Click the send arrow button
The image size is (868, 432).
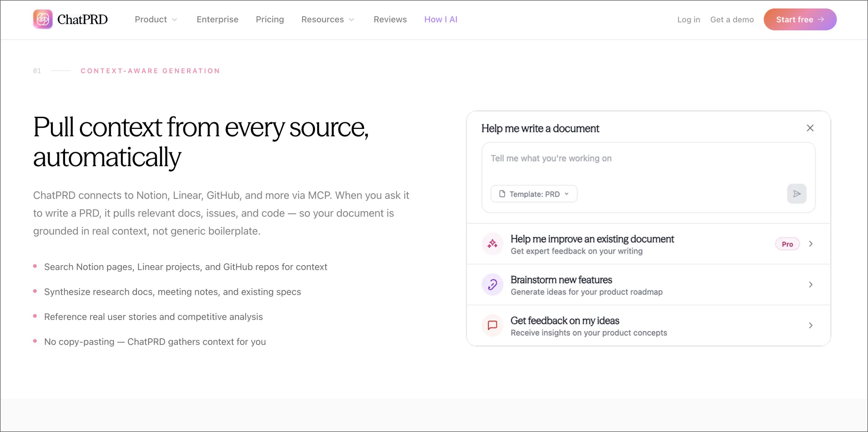(x=797, y=194)
